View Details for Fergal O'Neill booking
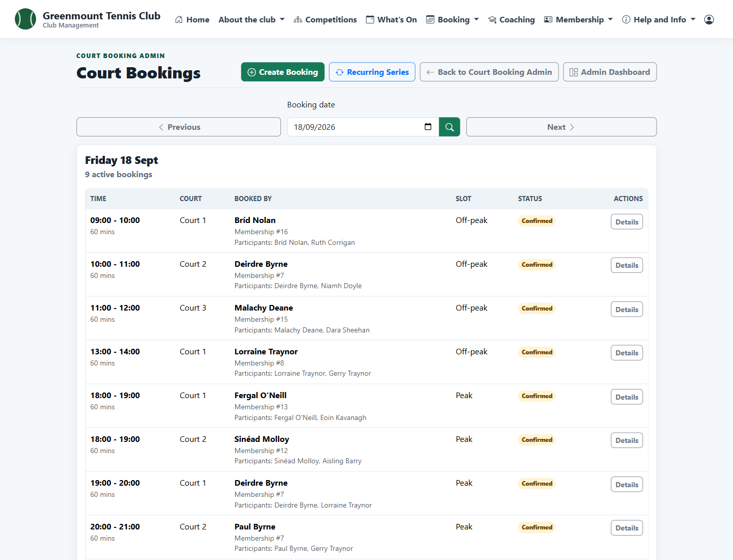Viewport: 733px width, 560px height. pos(627,397)
